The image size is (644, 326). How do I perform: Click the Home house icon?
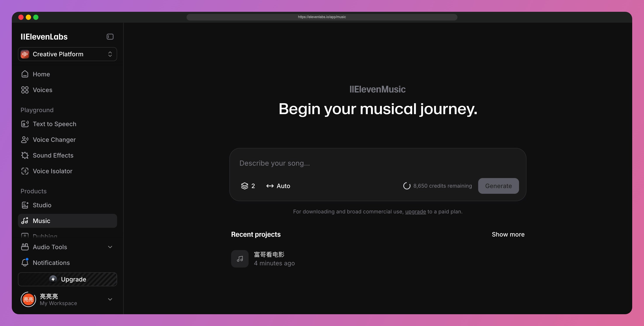pyautogui.click(x=25, y=74)
